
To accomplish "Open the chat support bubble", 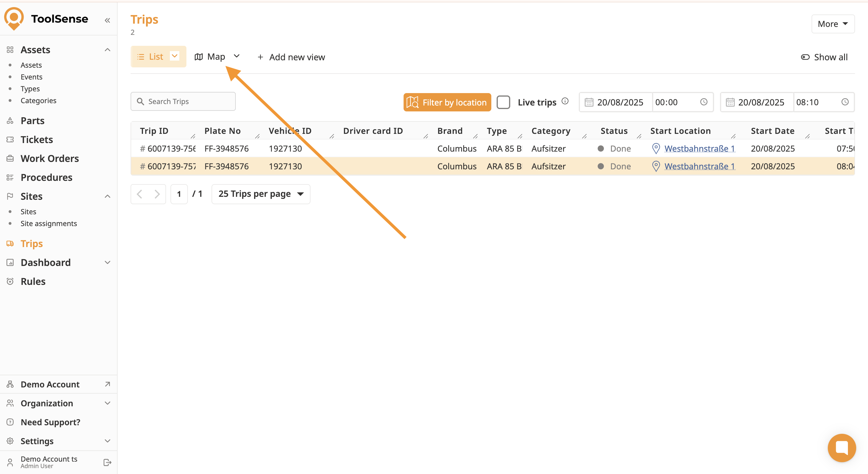I will tap(841, 448).
